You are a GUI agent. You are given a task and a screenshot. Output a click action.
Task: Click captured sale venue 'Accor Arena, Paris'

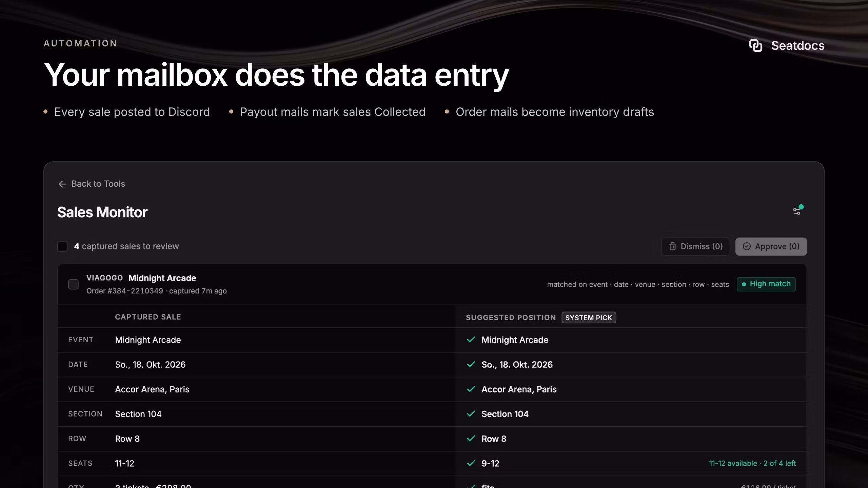click(x=152, y=389)
